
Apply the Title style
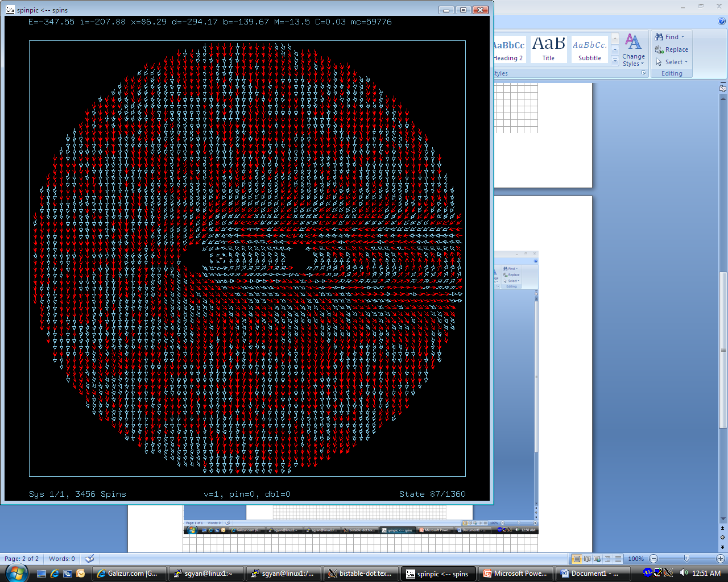coord(548,49)
